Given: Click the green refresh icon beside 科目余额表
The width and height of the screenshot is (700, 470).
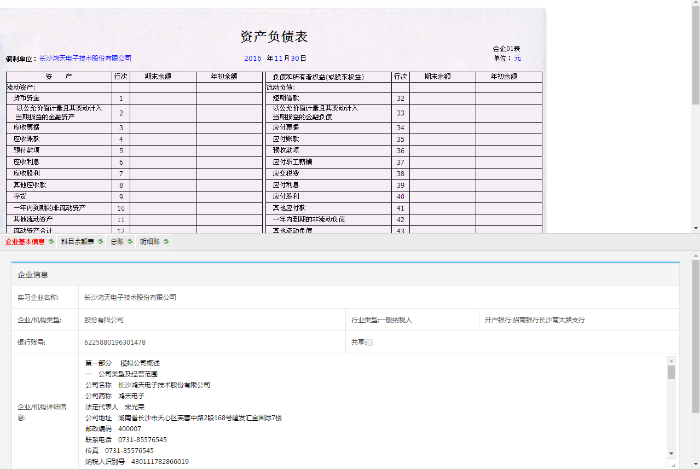Looking at the screenshot, I should pyautogui.click(x=100, y=241).
